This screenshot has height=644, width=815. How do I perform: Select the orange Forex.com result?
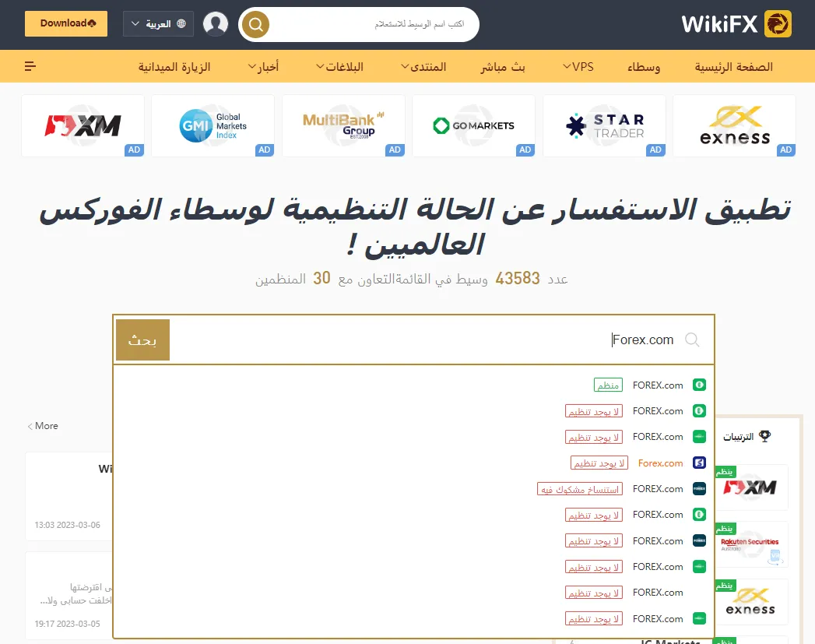pos(414,463)
